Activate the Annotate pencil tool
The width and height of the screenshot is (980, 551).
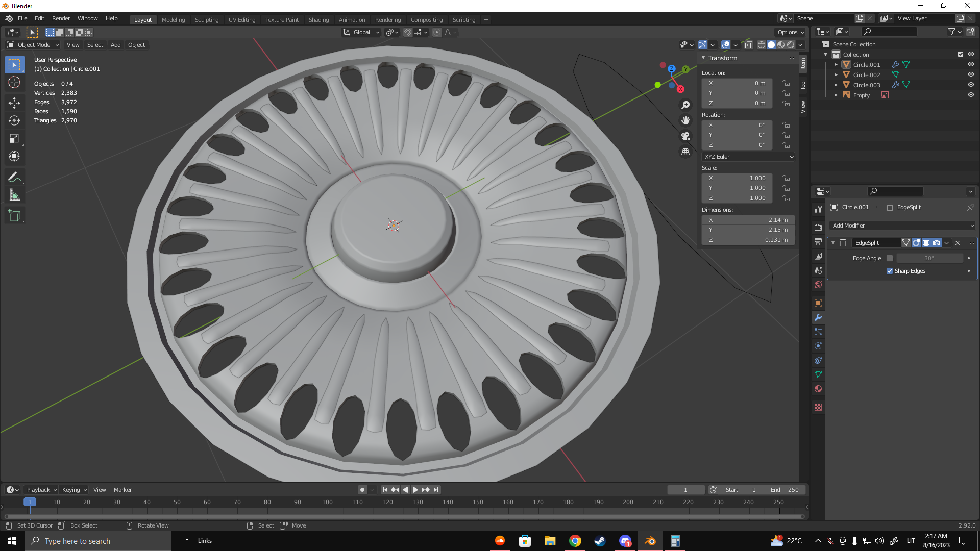[x=14, y=177]
